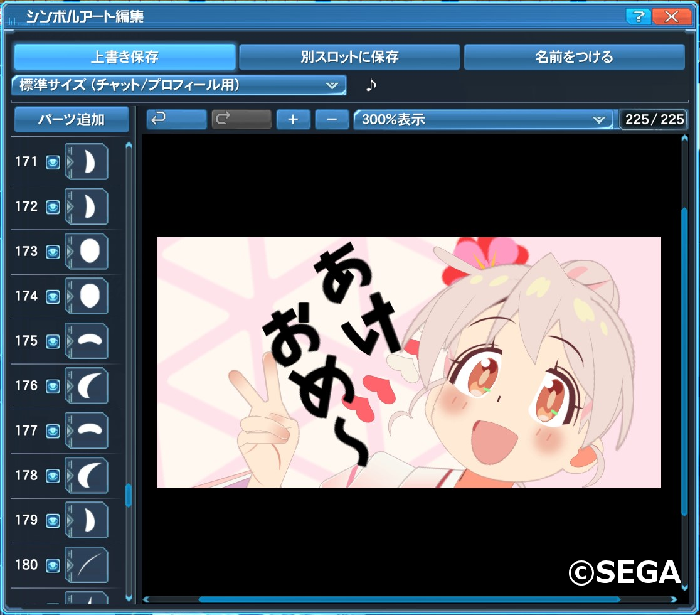
Task: Click the 225/225 parts counter
Action: pyautogui.click(x=654, y=119)
